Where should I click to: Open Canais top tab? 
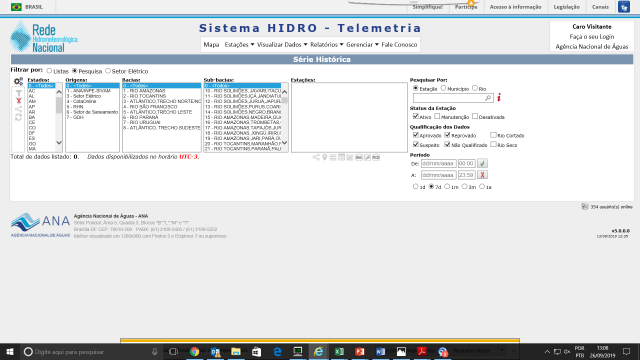click(x=600, y=7)
